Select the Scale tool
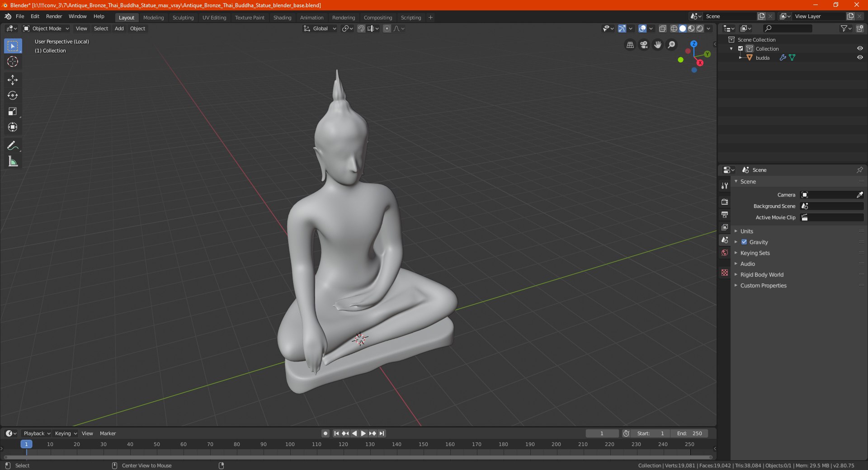Viewport: 868px width, 470px height. coord(13,111)
